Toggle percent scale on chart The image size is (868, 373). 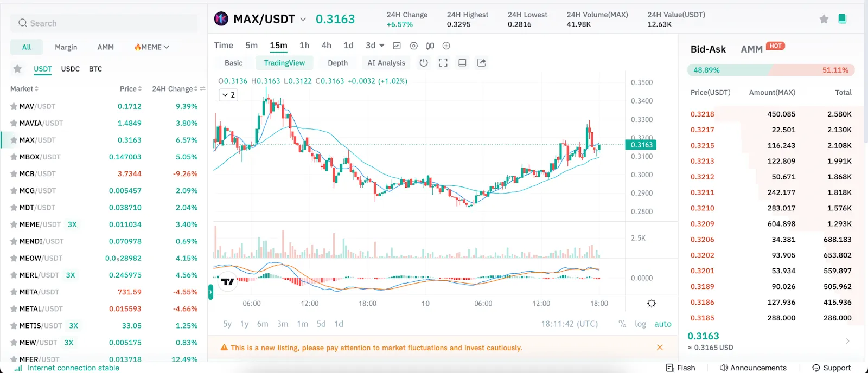pyautogui.click(x=622, y=324)
